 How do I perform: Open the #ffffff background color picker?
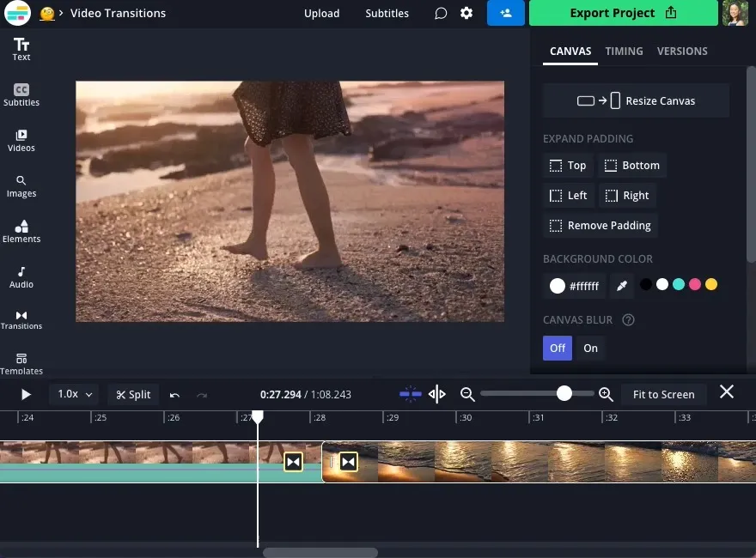575,286
